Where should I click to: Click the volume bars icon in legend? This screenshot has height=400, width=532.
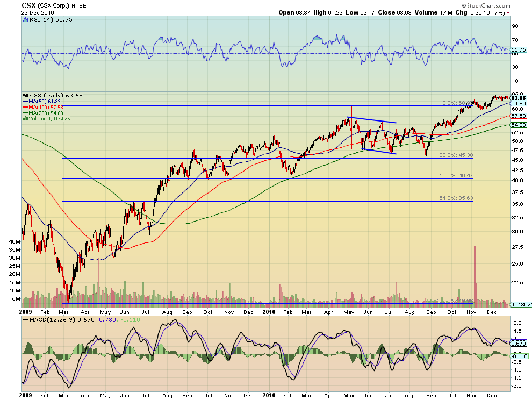pyautogui.click(x=25, y=118)
